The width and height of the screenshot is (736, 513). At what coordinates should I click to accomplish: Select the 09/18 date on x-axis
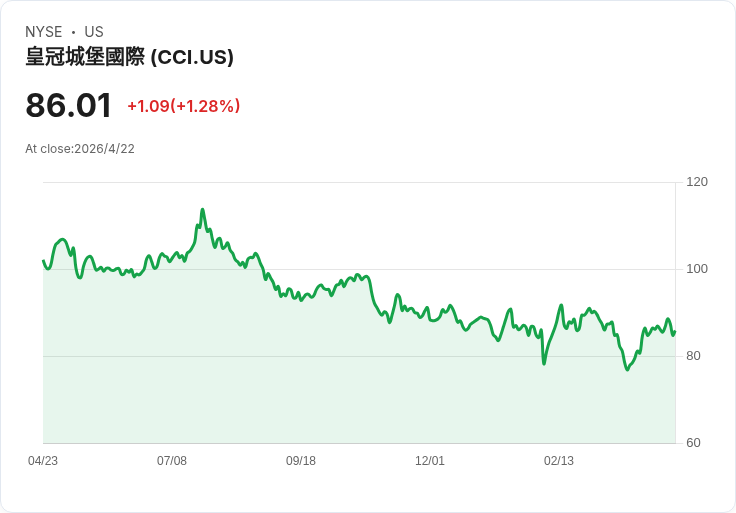tap(301, 461)
